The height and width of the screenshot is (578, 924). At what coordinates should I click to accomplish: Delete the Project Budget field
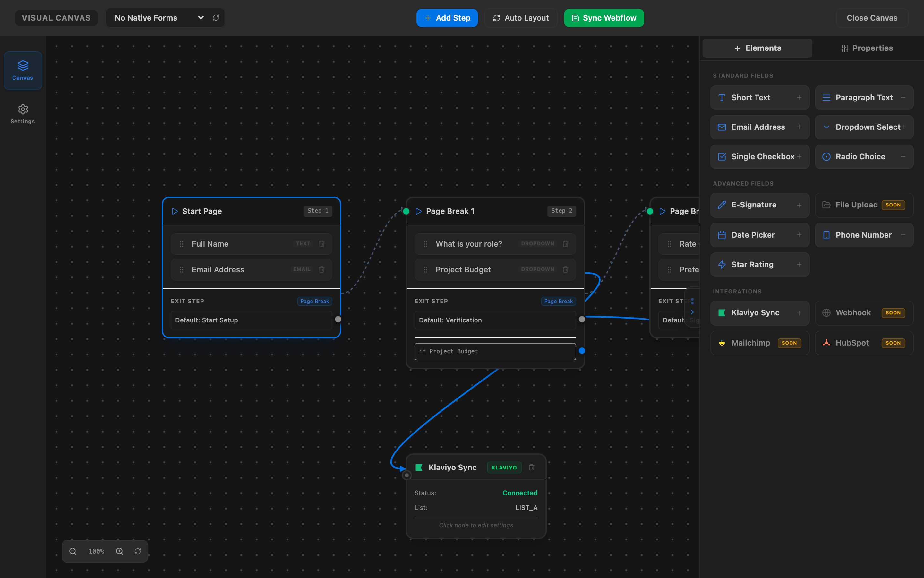[x=566, y=269]
